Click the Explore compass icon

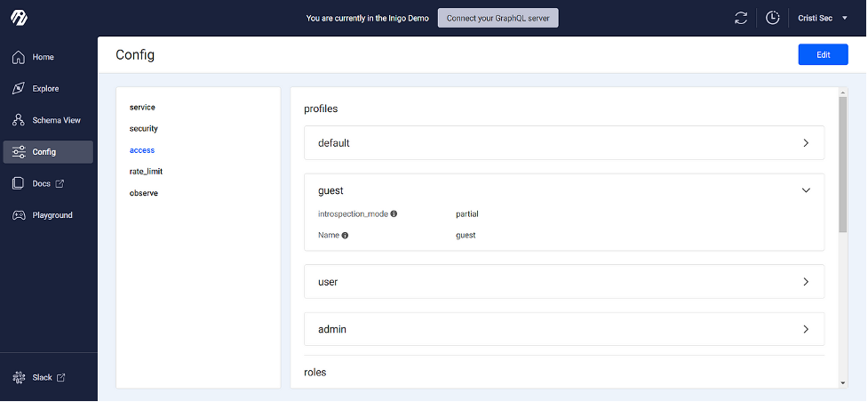pos(19,89)
